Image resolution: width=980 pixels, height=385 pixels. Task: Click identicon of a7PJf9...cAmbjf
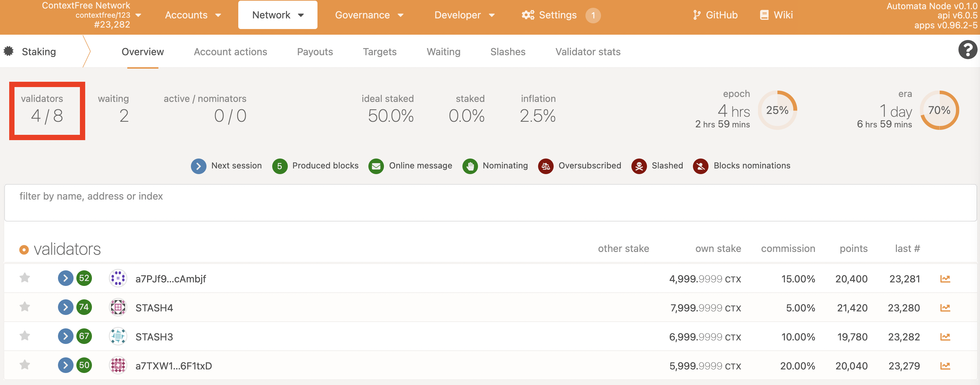coord(118,278)
